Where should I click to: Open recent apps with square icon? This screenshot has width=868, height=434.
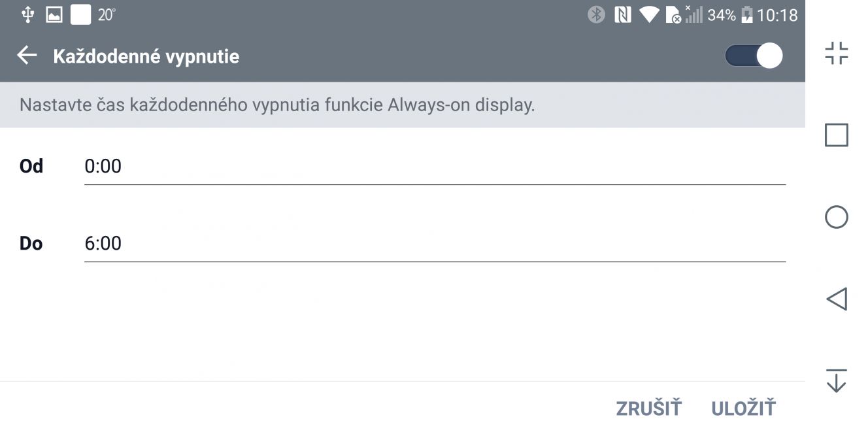pos(837,135)
